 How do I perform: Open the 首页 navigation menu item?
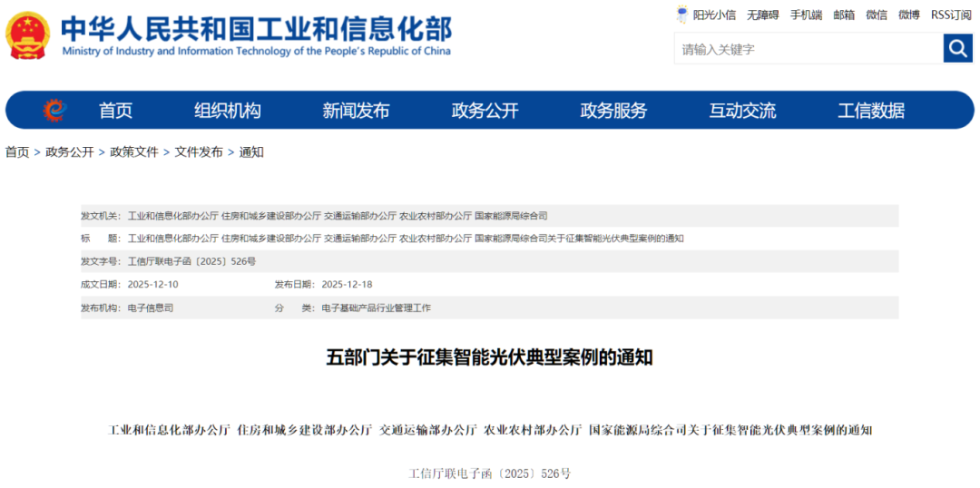point(115,111)
